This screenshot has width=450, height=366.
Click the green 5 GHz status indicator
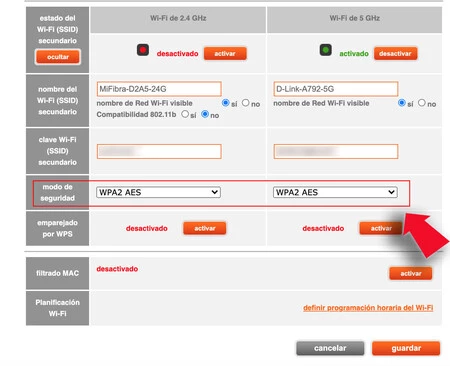[x=326, y=50]
